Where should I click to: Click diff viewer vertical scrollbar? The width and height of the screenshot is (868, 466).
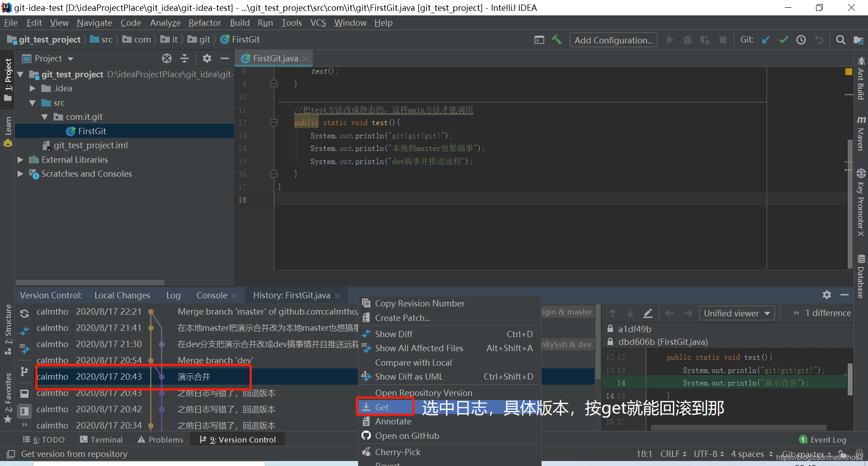[850, 379]
